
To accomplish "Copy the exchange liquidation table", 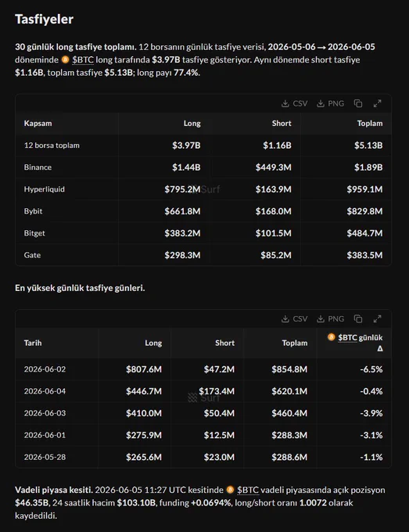I will coord(358,103).
